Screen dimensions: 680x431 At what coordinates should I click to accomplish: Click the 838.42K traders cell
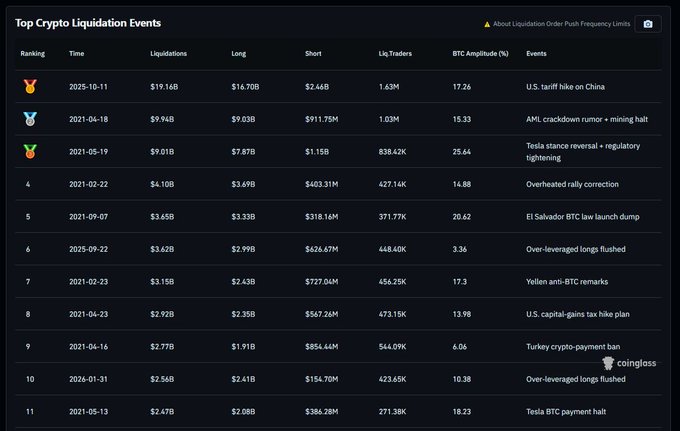click(392, 152)
